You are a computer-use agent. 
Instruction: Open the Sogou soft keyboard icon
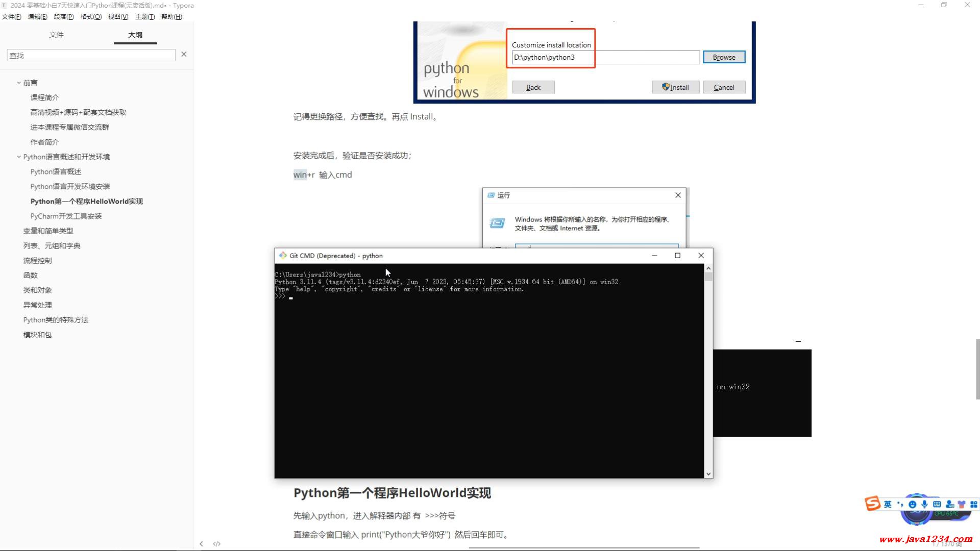point(937,504)
